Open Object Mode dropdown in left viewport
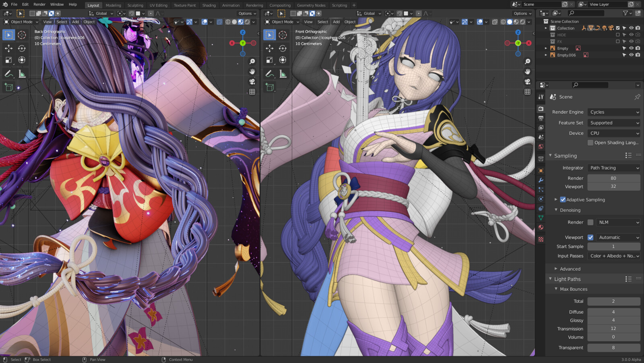The width and height of the screenshot is (644, 363). (x=21, y=22)
